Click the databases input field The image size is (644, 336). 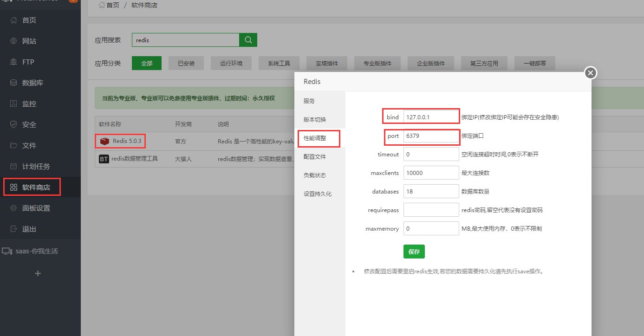point(431,191)
